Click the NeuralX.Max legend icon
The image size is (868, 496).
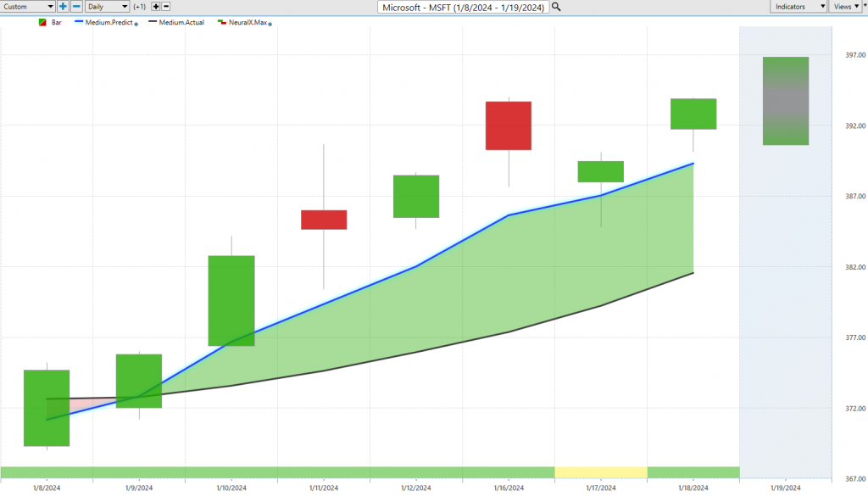[221, 22]
